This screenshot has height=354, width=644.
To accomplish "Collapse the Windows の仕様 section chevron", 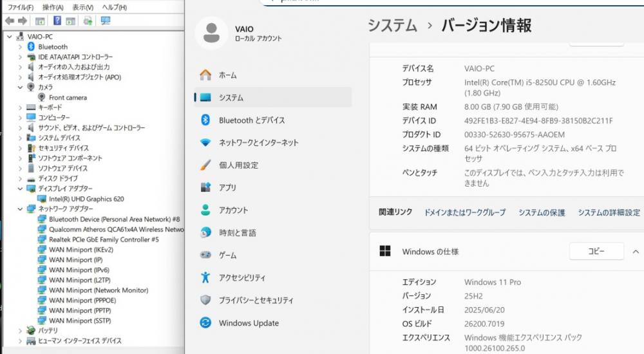I will [x=636, y=251].
